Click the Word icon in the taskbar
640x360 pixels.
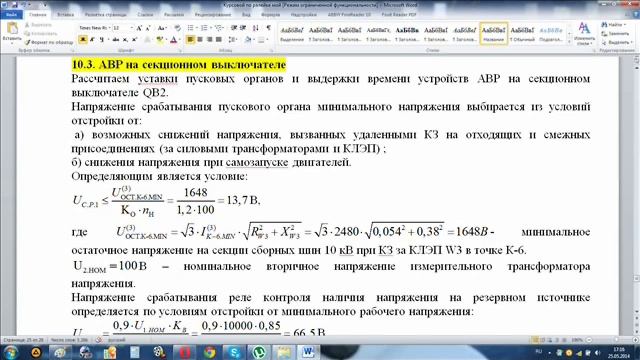point(308,352)
